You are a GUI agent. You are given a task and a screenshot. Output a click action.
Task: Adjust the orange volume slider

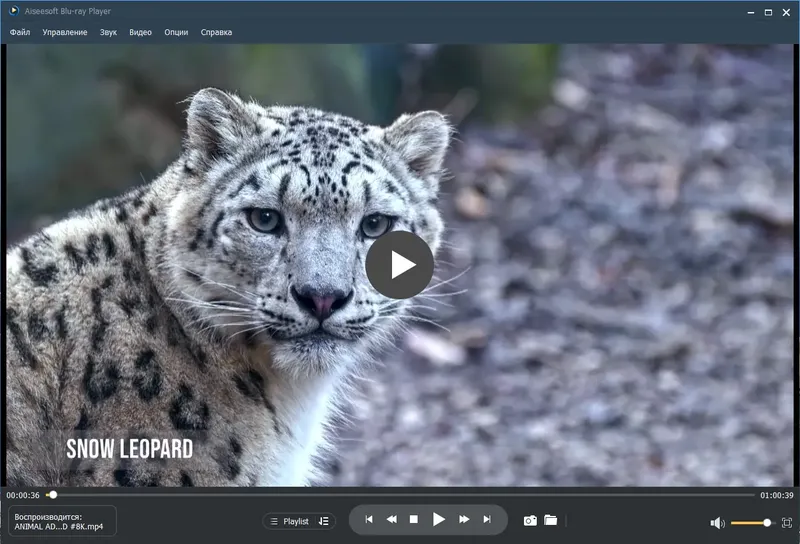[751, 523]
